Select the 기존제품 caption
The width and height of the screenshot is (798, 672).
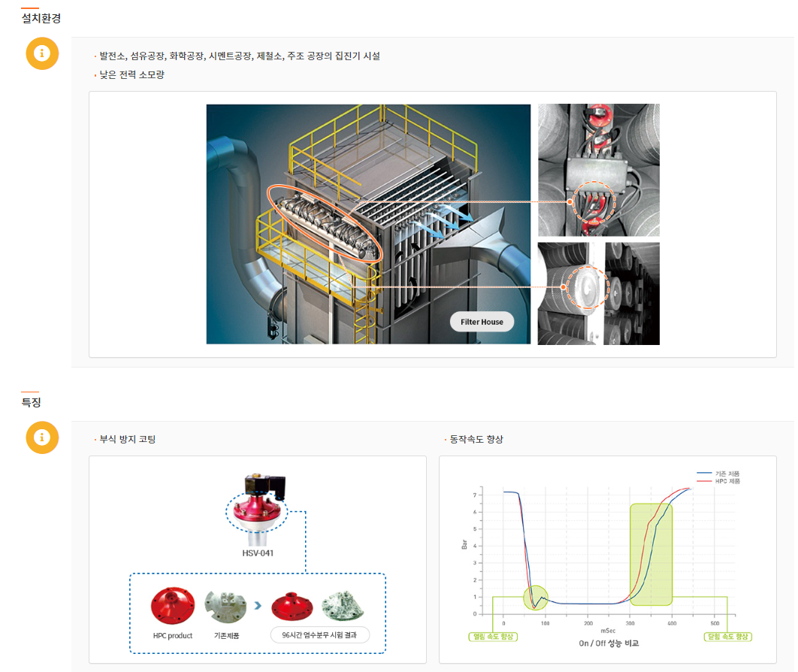(x=226, y=635)
